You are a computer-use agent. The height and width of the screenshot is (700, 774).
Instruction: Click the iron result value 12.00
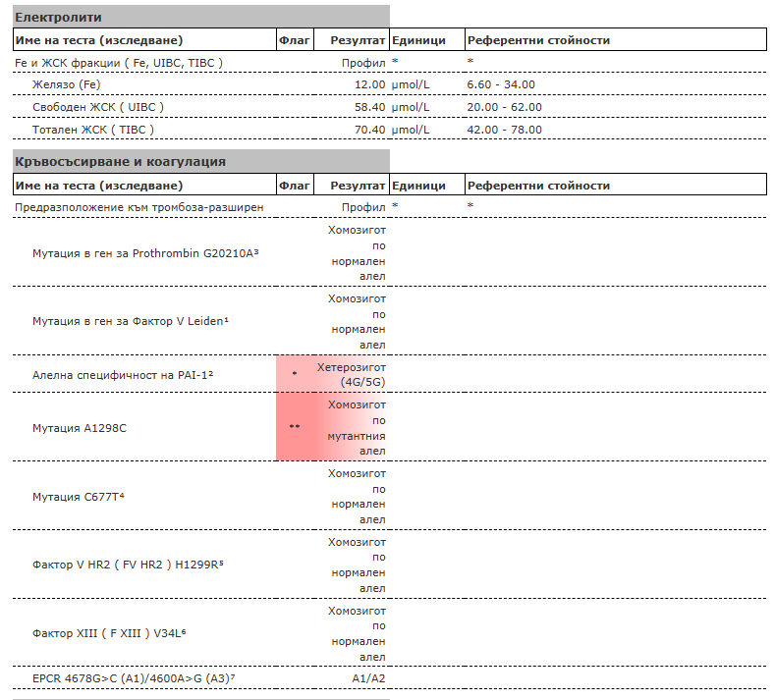pos(369,85)
